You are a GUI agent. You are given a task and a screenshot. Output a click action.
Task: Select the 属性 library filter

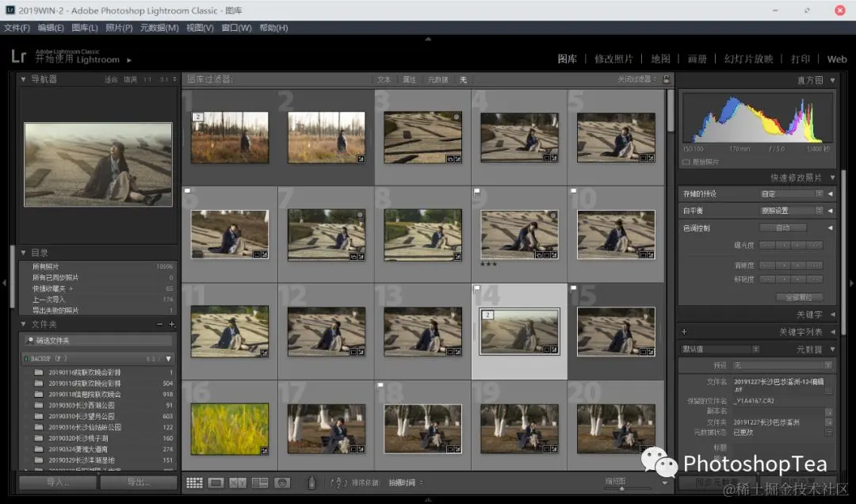[410, 80]
